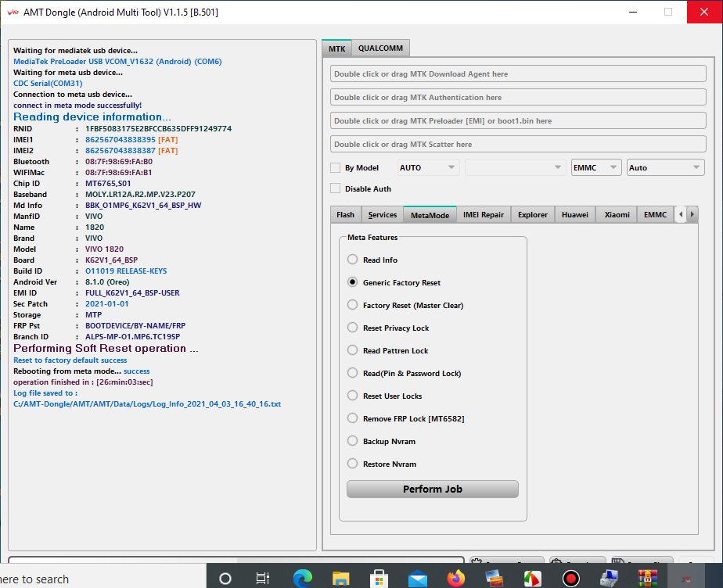Switch to the Huawei tab
This screenshot has height=588, width=723.
click(574, 215)
